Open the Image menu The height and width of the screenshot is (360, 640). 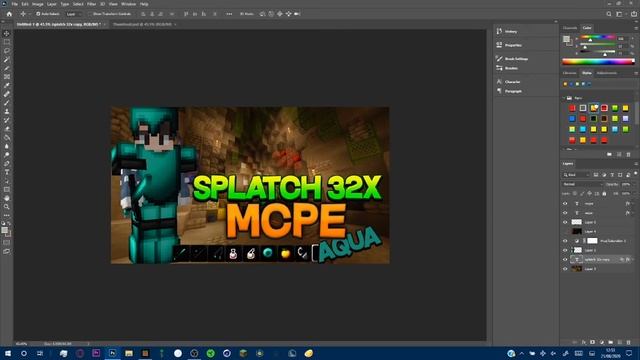[38, 4]
